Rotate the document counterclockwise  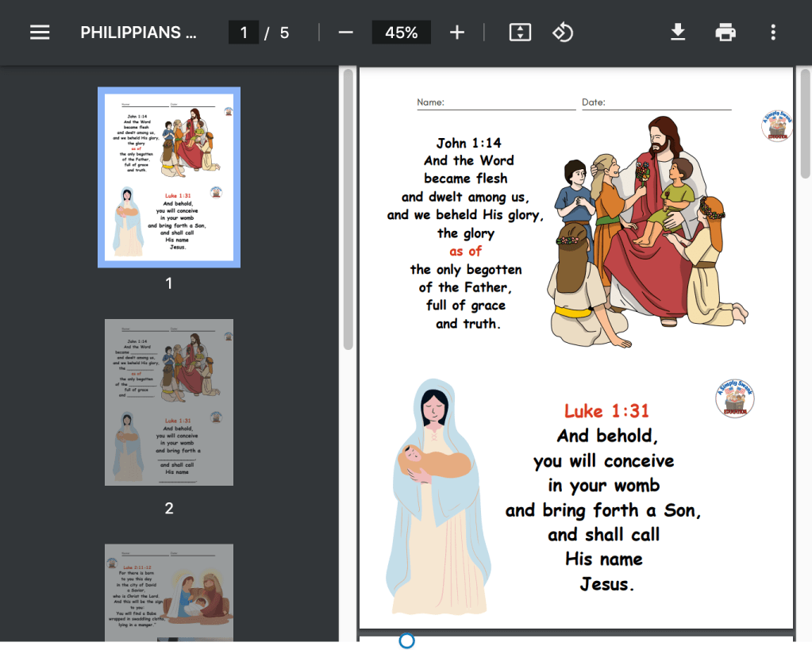pyautogui.click(x=563, y=33)
